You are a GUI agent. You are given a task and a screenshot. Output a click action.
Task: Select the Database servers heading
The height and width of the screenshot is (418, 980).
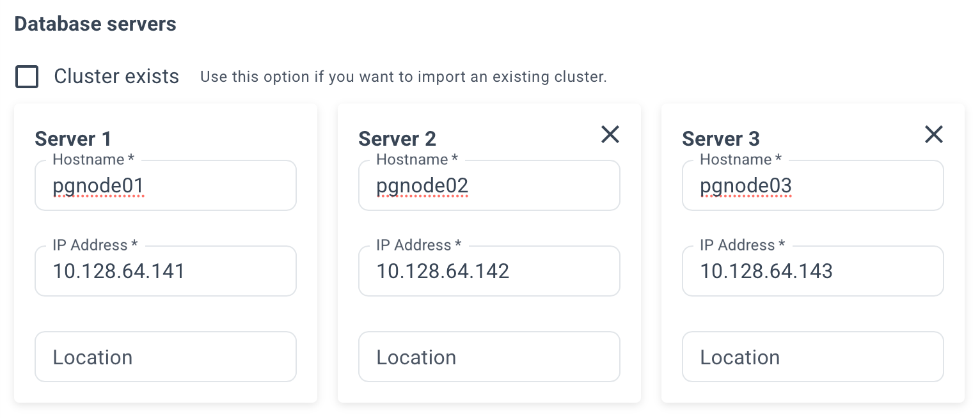click(x=95, y=24)
